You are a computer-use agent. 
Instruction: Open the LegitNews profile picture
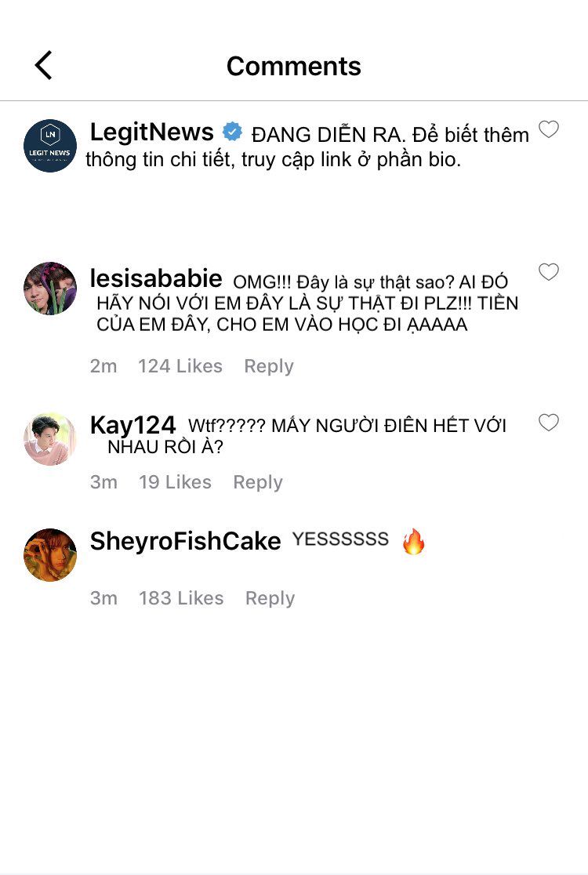(x=50, y=146)
